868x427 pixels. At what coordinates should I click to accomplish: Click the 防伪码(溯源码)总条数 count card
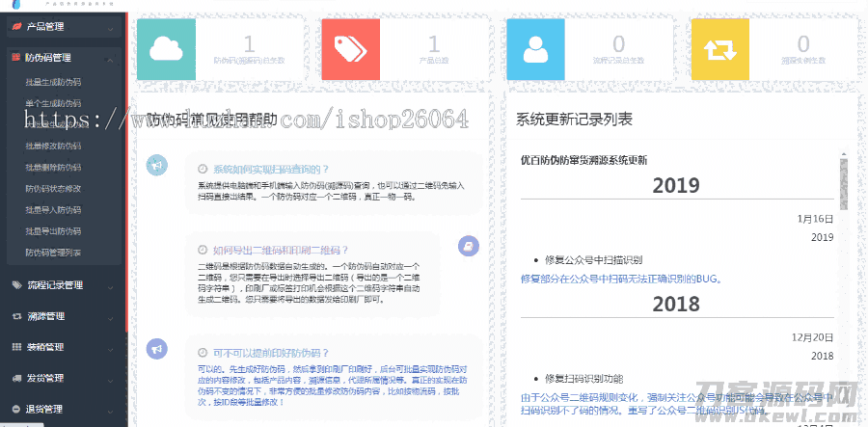pos(220,49)
